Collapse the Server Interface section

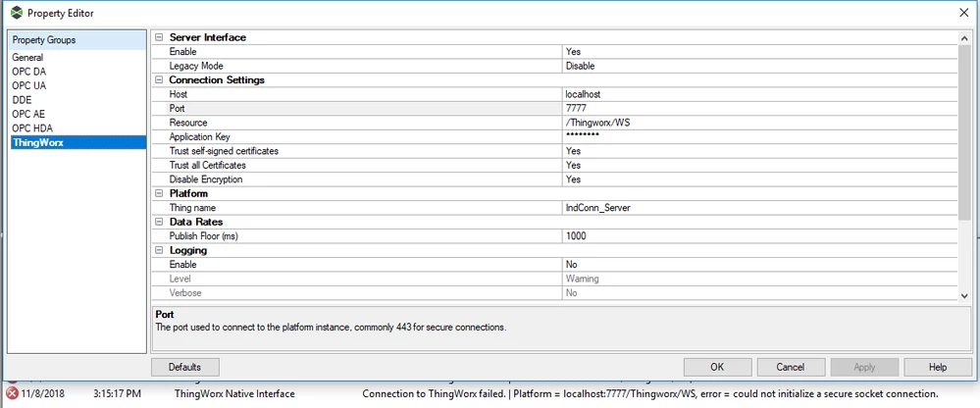(159, 37)
